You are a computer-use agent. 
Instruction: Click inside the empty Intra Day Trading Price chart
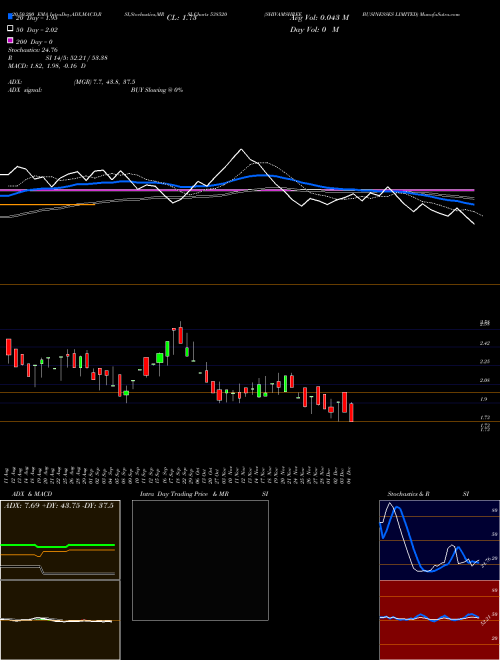pos(200,560)
